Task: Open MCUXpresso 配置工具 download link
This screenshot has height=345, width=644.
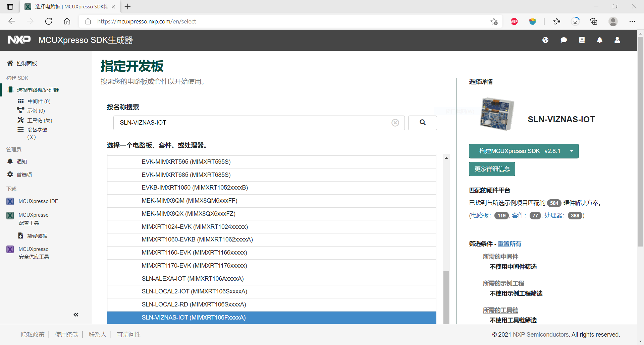Action: [28, 219]
